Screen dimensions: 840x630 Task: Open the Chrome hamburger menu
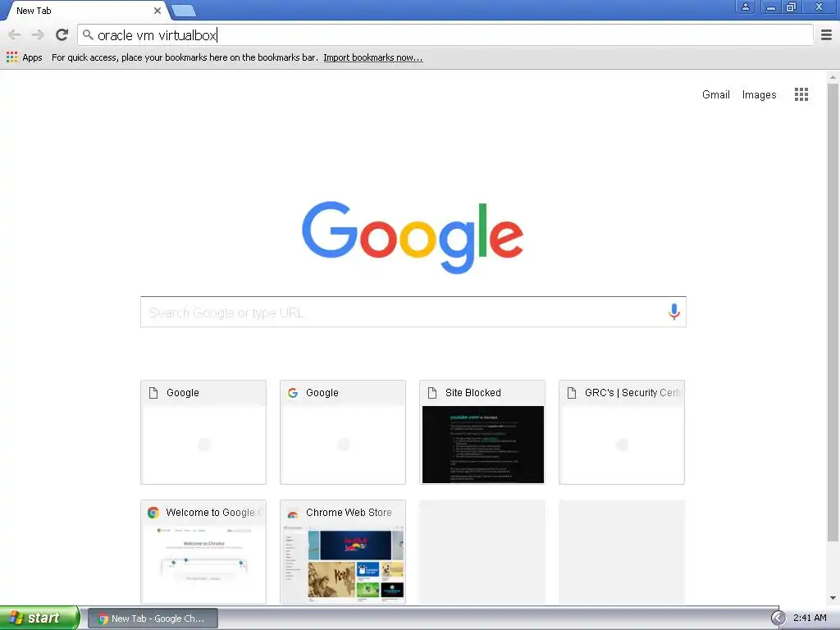pyautogui.click(x=826, y=35)
